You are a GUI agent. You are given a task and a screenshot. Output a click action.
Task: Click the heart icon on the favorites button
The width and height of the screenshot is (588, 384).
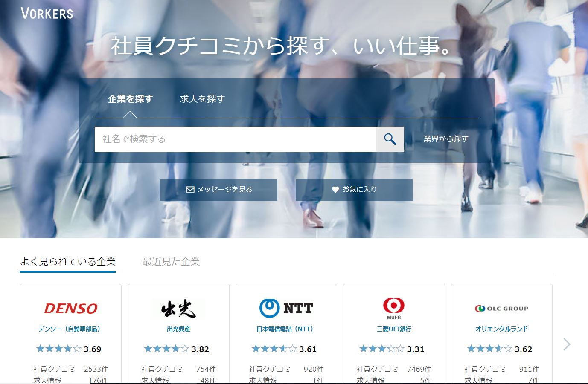(335, 190)
